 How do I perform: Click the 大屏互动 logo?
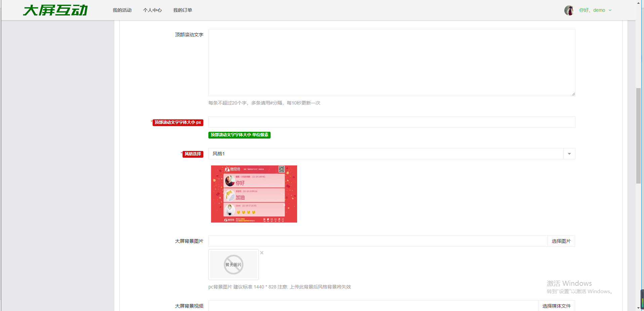(55, 10)
